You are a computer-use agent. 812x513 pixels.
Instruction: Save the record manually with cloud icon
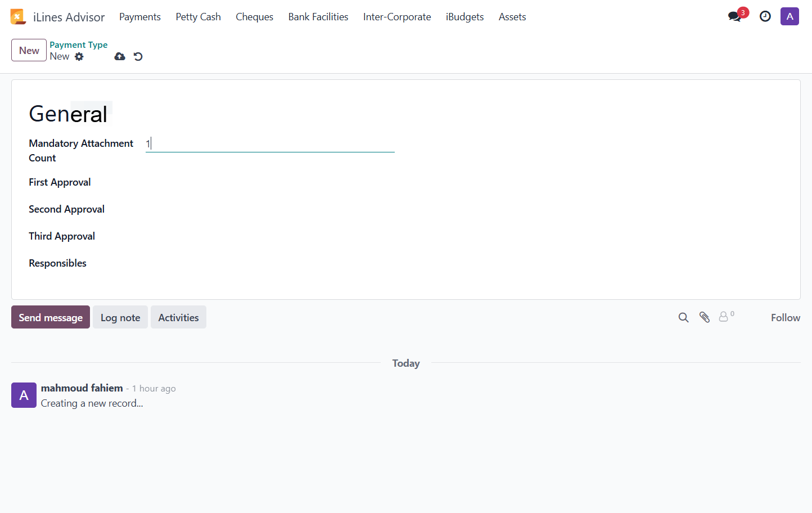(x=120, y=56)
